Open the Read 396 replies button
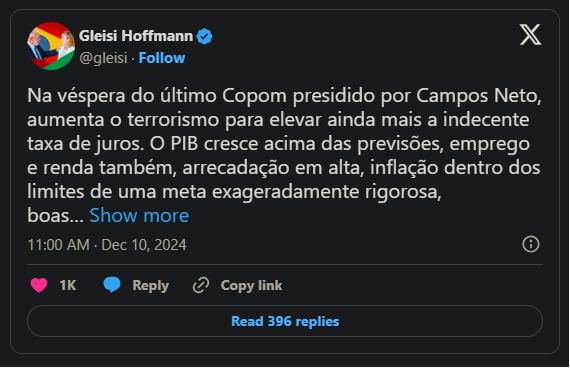The image size is (570, 368). [285, 321]
